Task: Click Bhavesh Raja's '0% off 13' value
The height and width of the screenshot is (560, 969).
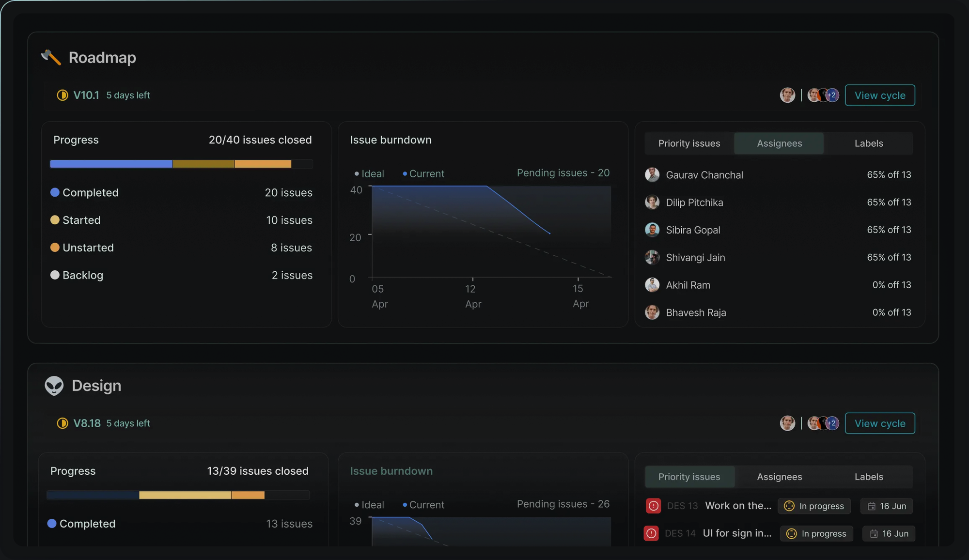Action: (891, 312)
